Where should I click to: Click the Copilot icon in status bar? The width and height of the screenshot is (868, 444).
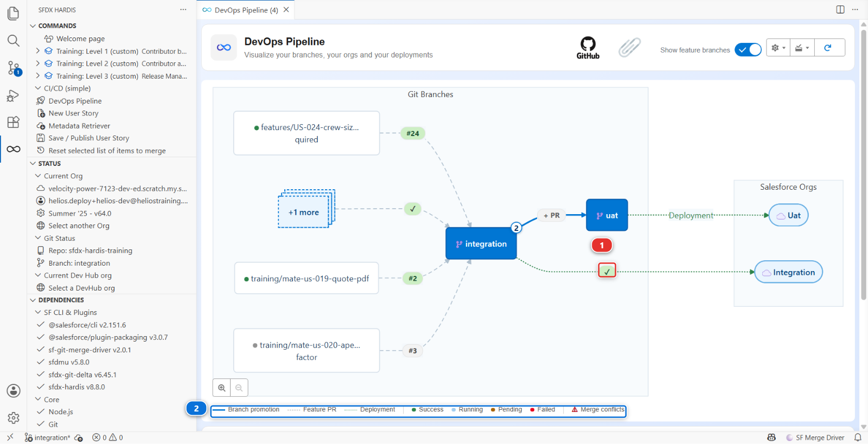point(771,437)
